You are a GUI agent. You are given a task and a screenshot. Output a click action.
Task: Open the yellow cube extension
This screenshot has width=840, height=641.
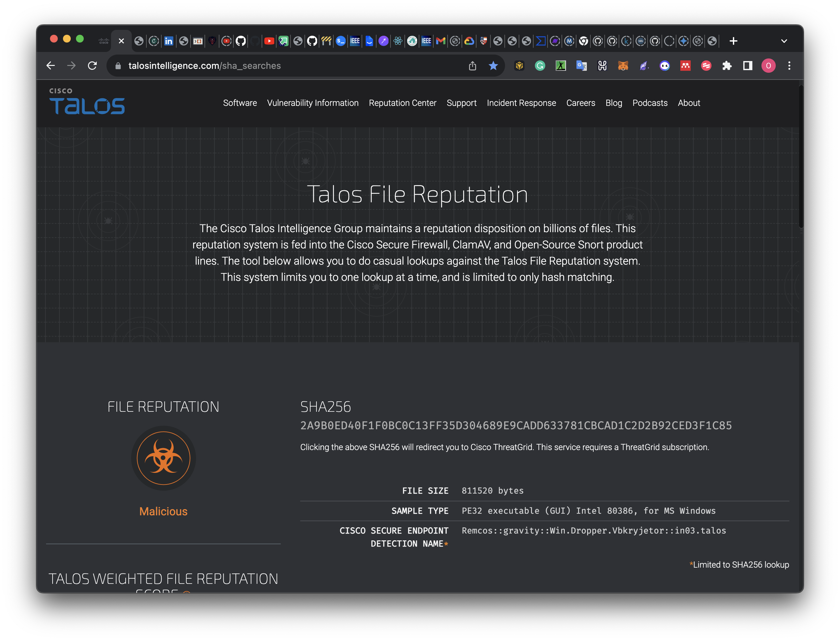(x=519, y=66)
